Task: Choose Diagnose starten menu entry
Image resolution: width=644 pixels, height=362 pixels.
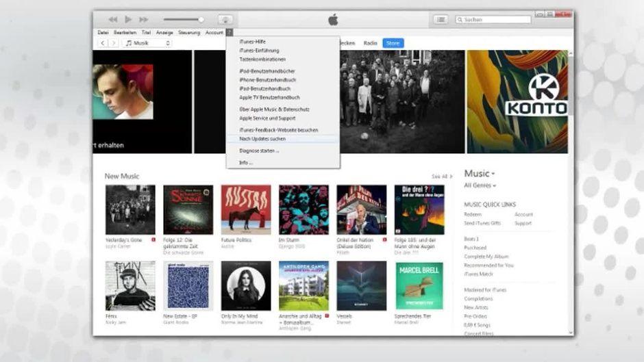Action: click(259, 151)
